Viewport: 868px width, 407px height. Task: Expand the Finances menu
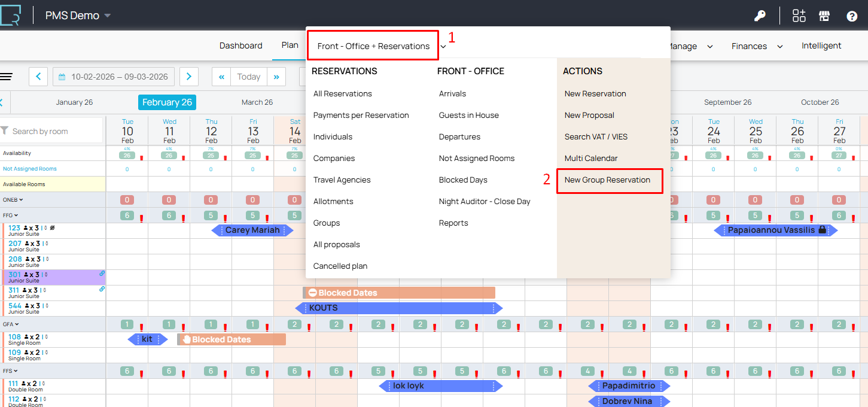click(757, 46)
